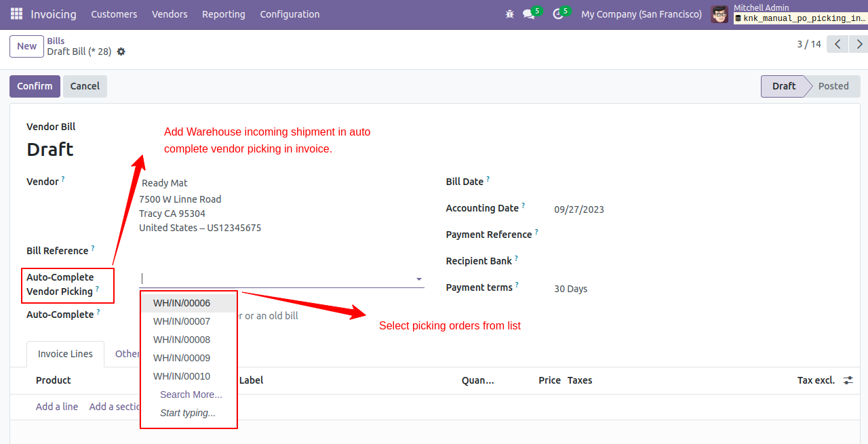Open the Vendors menu
The width and height of the screenshot is (868, 444).
(170, 14)
